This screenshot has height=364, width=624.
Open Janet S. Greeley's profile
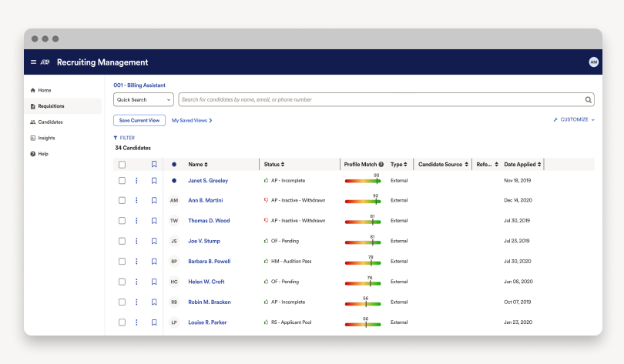208,180
